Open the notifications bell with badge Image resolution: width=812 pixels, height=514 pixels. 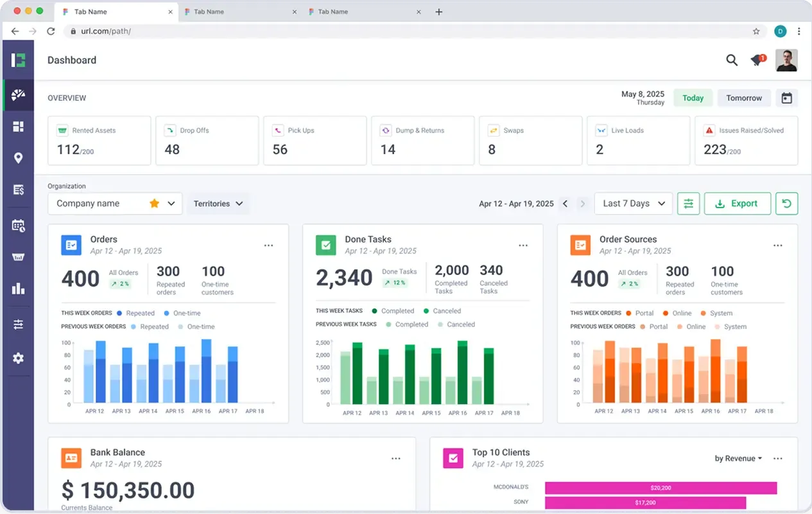[x=757, y=60]
